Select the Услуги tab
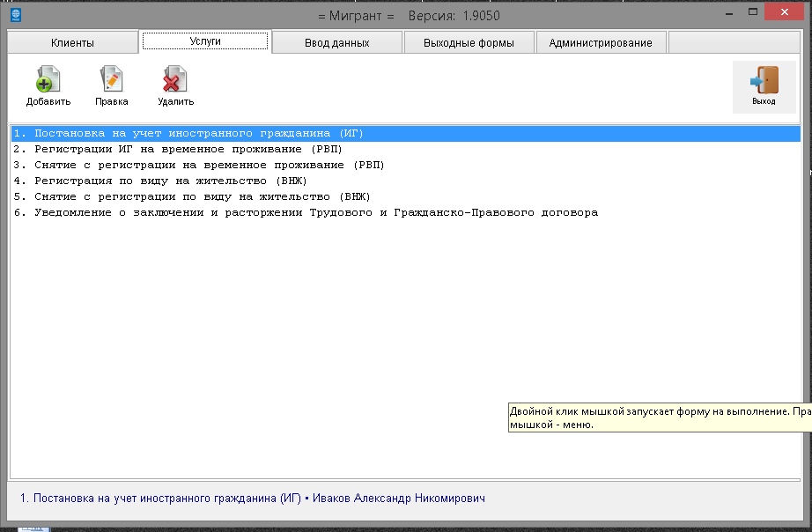812x532 pixels. (205, 41)
